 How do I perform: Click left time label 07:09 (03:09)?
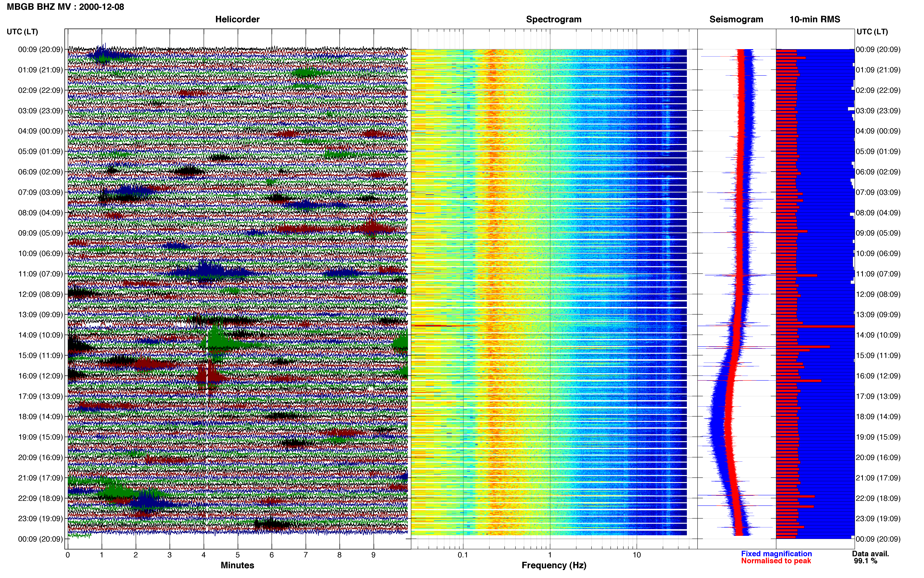[40, 192]
